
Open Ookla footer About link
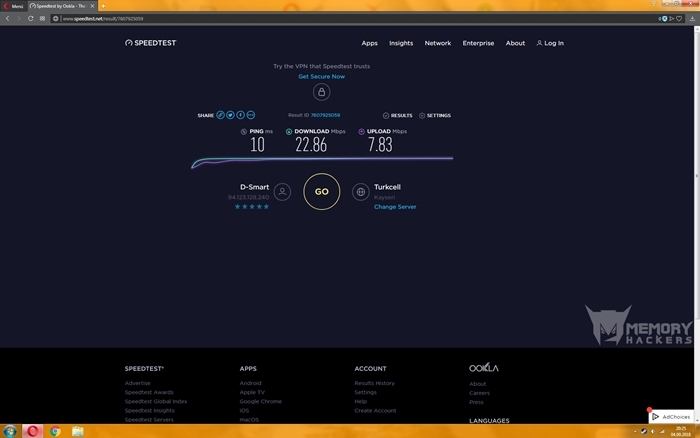478,384
